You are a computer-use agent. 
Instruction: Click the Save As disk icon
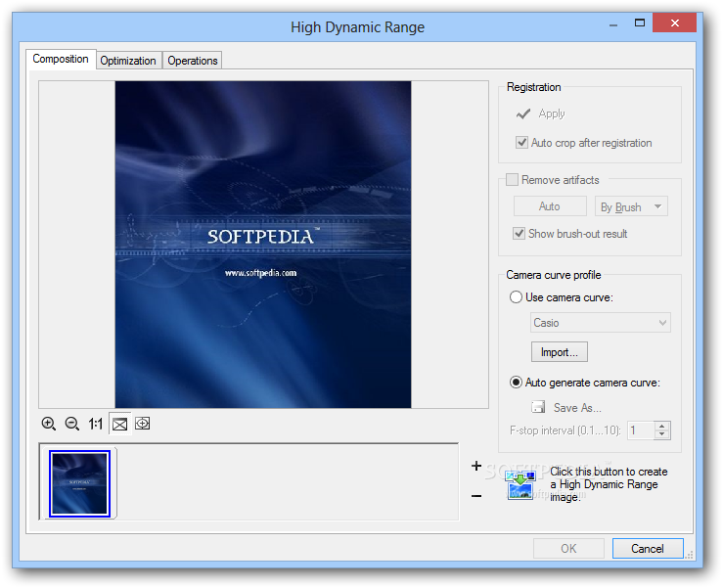(x=538, y=407)
